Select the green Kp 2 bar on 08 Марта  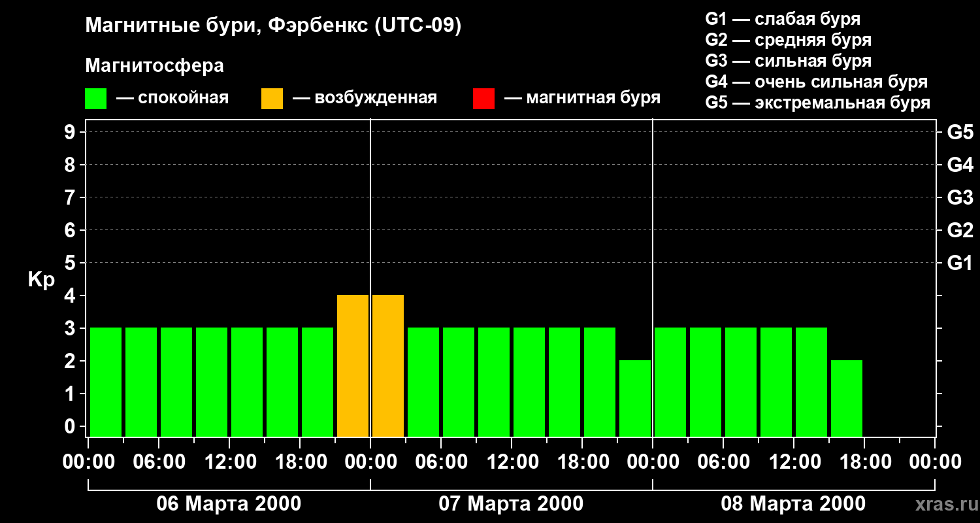(847, 398)
